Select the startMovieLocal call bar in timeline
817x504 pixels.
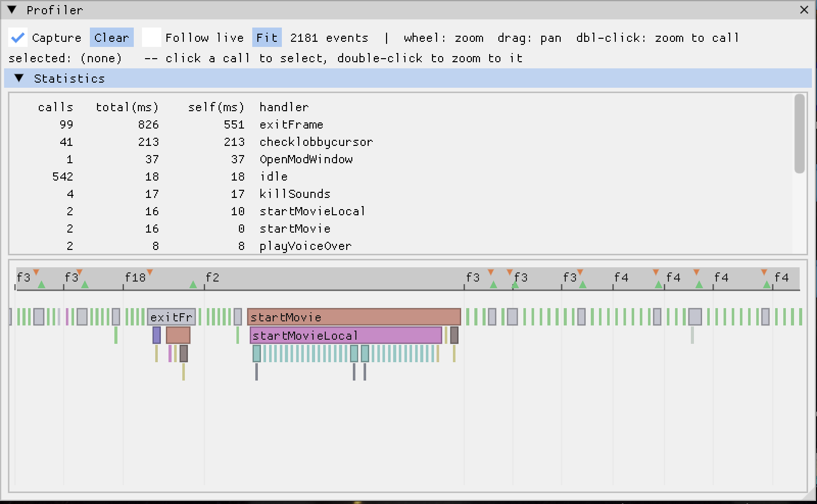[346, 335]
